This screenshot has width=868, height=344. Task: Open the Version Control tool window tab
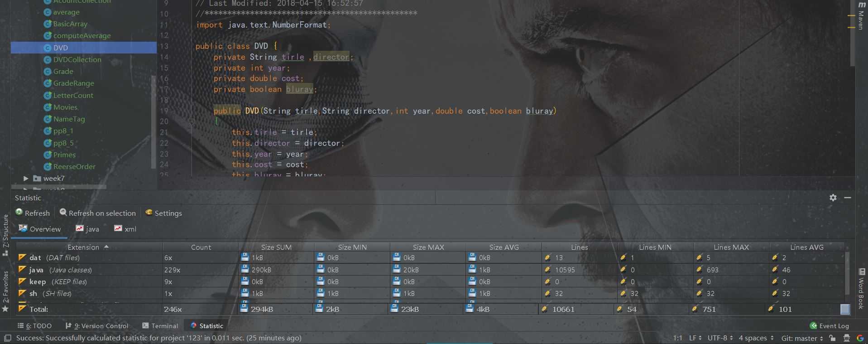click(97, 326)
